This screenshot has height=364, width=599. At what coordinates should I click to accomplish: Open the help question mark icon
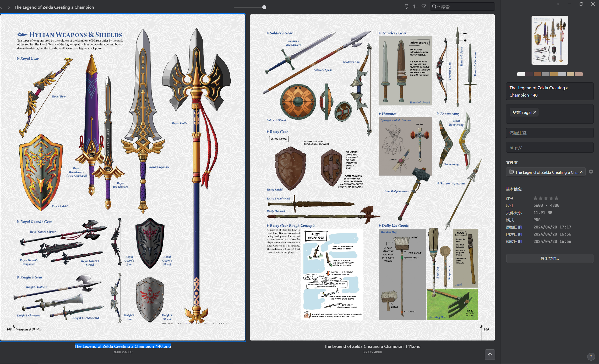[591, 356]
